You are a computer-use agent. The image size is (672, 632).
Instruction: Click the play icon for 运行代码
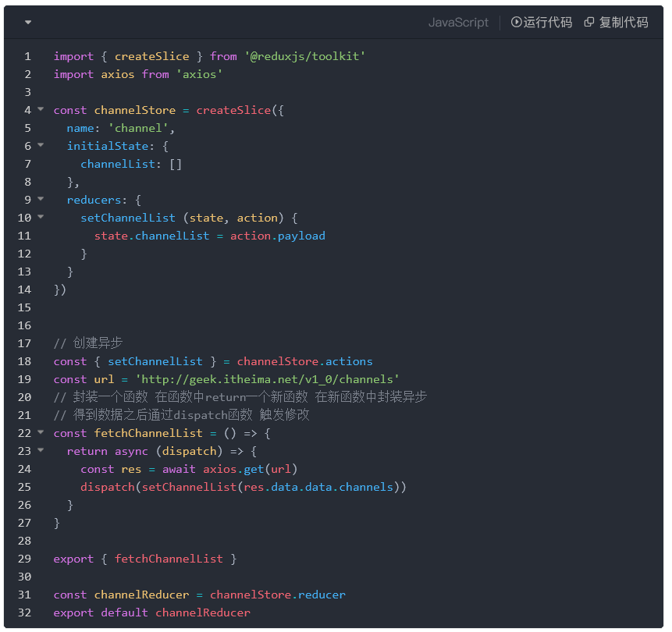[x=516, y=23]
